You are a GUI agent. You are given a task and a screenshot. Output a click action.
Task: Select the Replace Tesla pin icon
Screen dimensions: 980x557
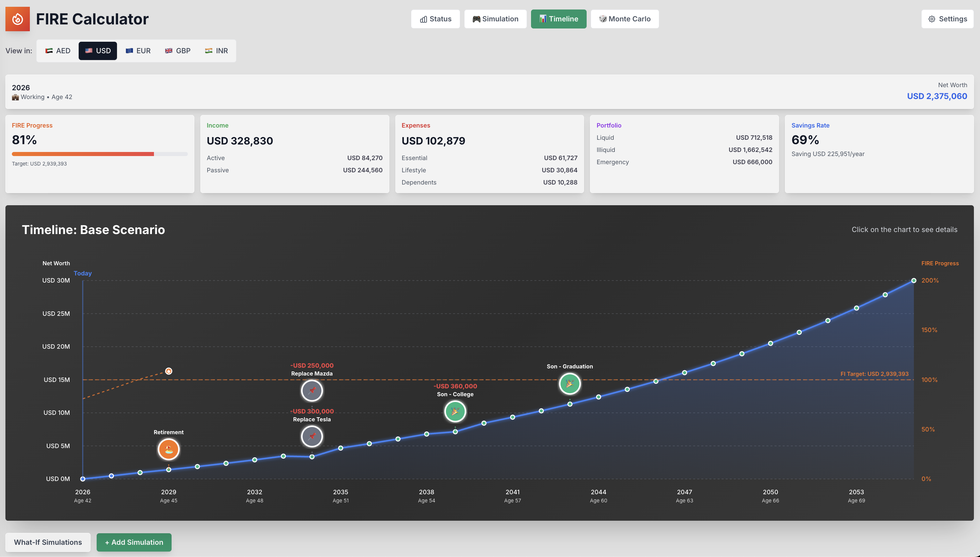[x=312, y=436]
